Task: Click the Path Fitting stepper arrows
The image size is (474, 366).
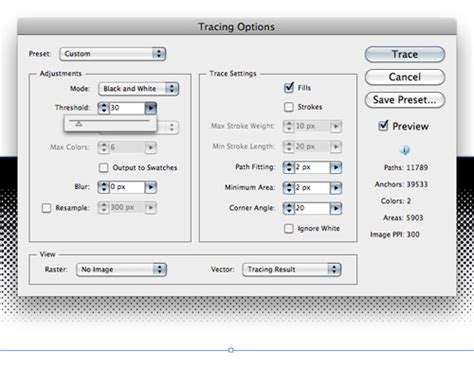Action: [289, 167]
